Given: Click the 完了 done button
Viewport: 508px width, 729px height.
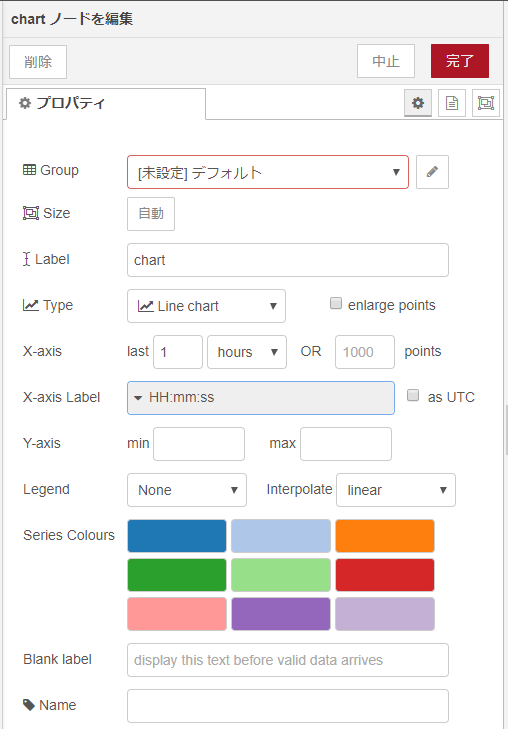Looking at the screenshot, I should coord(460,61).
